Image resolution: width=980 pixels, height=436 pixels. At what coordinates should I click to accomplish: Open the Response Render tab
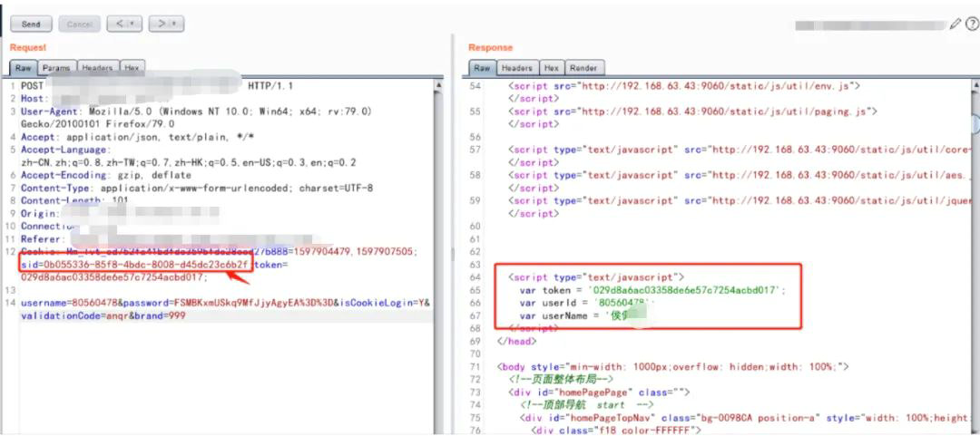(583, 67)
